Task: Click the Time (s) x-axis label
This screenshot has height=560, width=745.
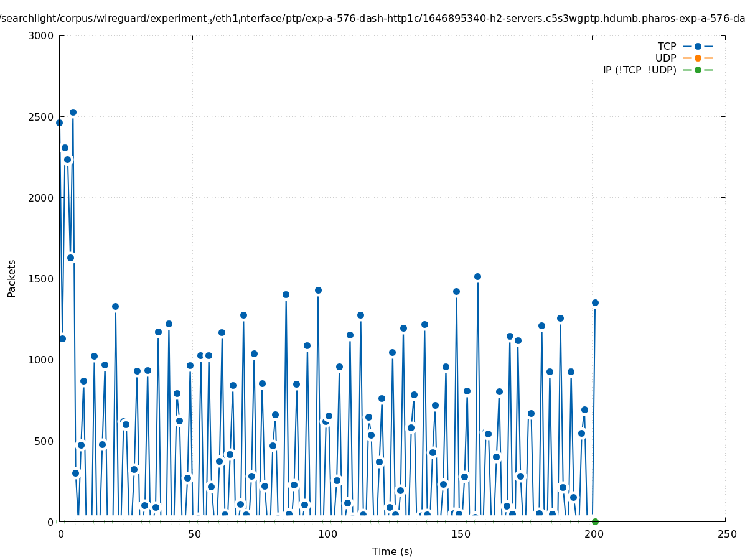Action: click(392, 552)
